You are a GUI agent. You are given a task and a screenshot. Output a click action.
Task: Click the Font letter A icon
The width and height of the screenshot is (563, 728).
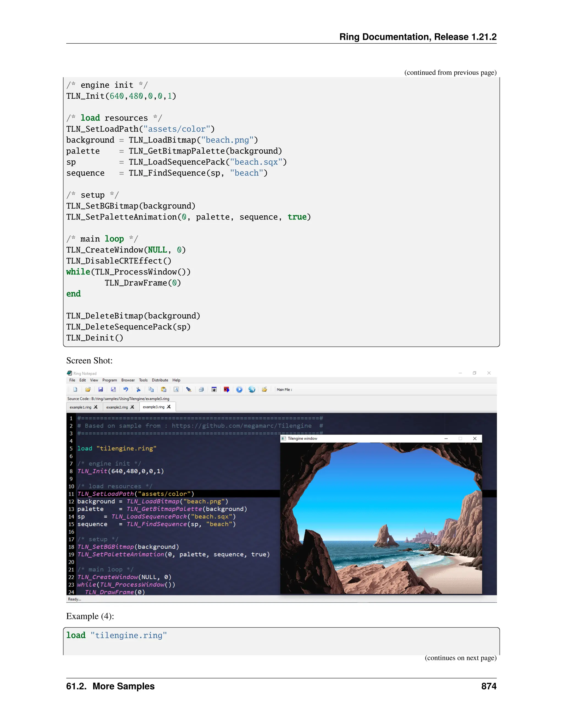176,389
